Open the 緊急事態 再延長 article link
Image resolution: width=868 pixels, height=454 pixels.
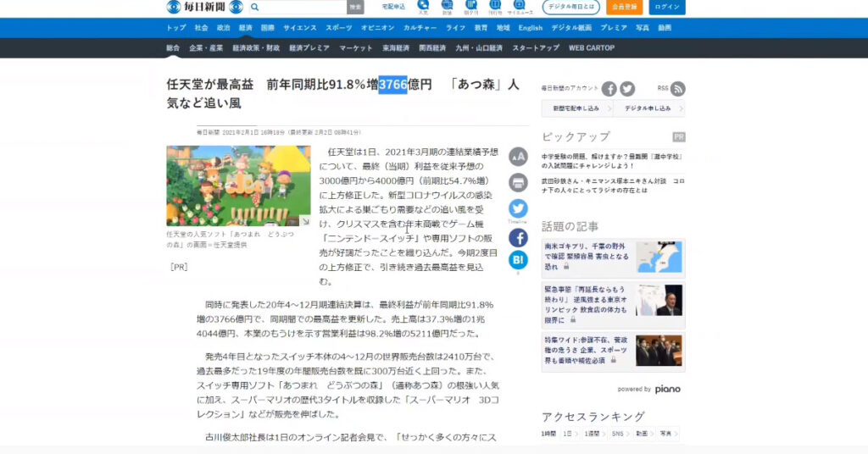point(586,304)
